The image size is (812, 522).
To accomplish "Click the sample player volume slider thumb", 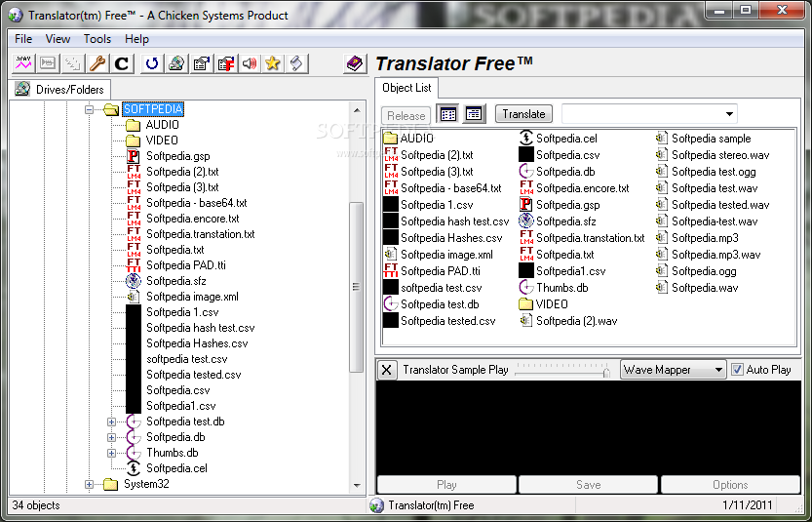I will pyautogui.click(x=606, y=372).
